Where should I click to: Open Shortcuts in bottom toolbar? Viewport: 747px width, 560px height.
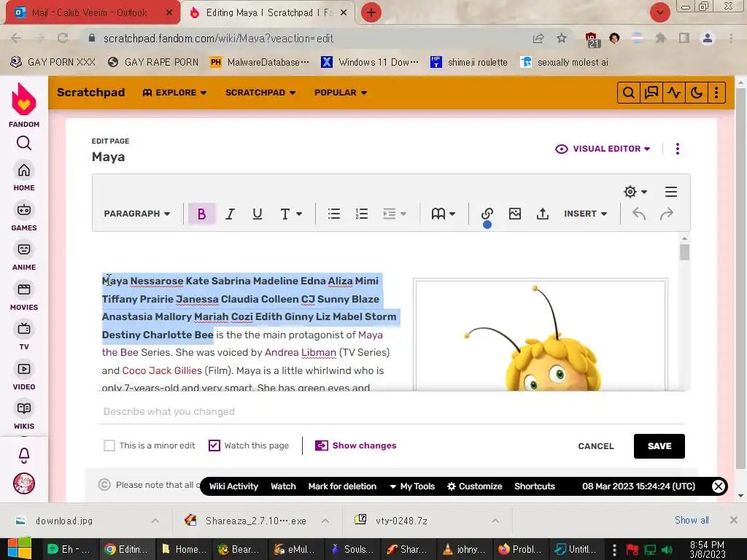click(535, 486)
